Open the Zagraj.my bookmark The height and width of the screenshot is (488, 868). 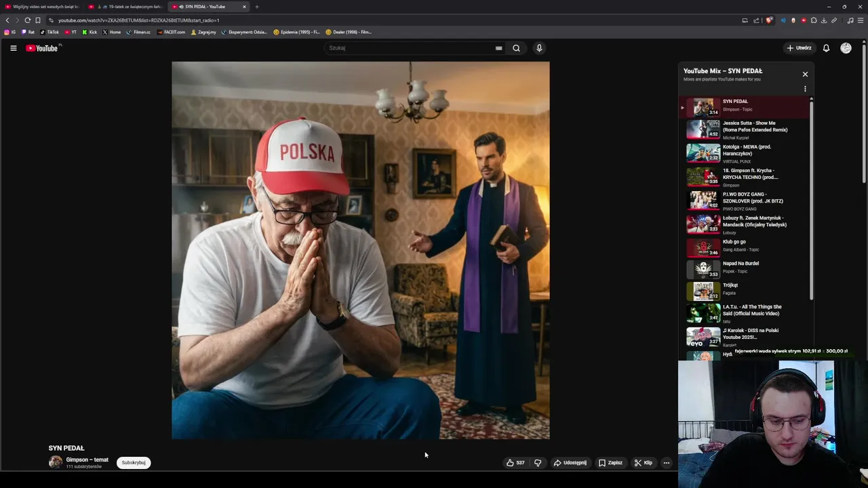click(203, 32)
